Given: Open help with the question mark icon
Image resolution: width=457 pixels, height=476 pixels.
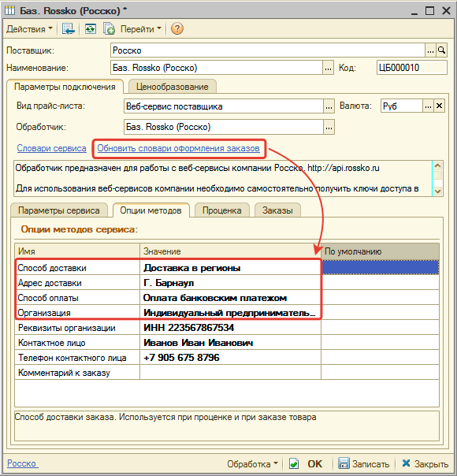Looking at the screenshot, I should pos(177,29).
